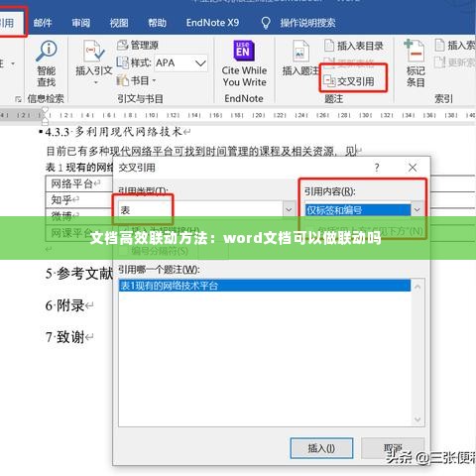Click table cell 网络平台
Viewport: 476px width, 476px height.
(x=72, y=183)
